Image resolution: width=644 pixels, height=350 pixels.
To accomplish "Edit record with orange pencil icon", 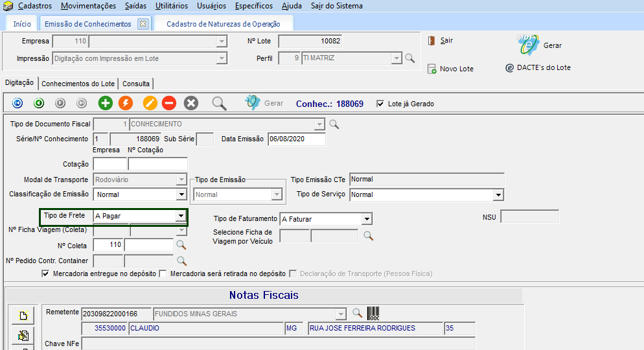I will tap(150, 103).
